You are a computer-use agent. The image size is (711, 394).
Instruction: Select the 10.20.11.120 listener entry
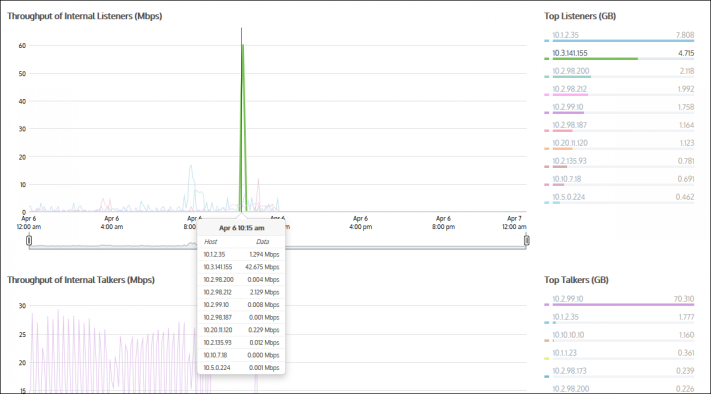619,145
